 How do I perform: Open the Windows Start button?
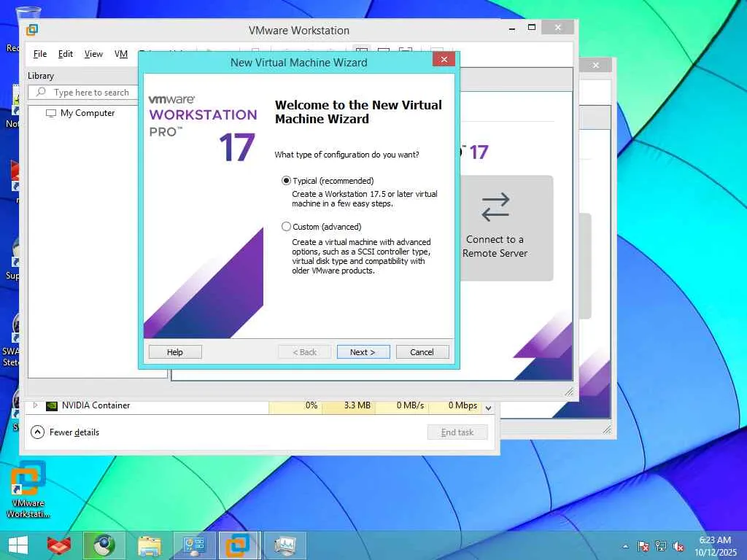[x=18, y=545]
